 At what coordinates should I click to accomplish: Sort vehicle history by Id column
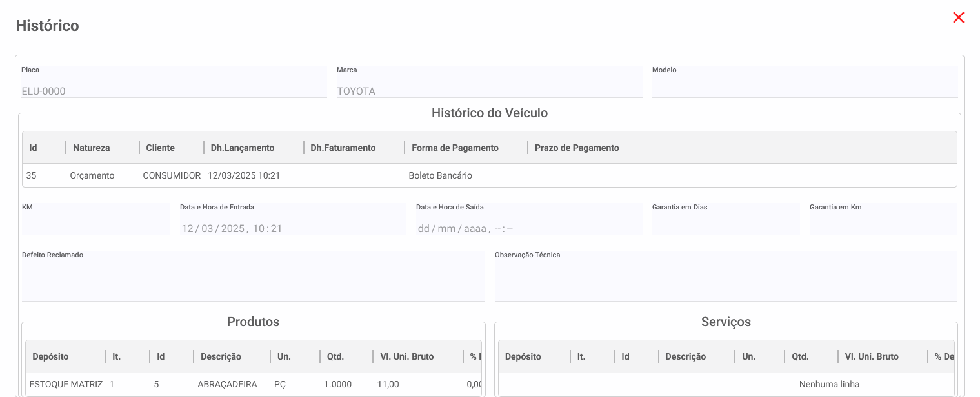pyautogui.click(x=34, y=148)
